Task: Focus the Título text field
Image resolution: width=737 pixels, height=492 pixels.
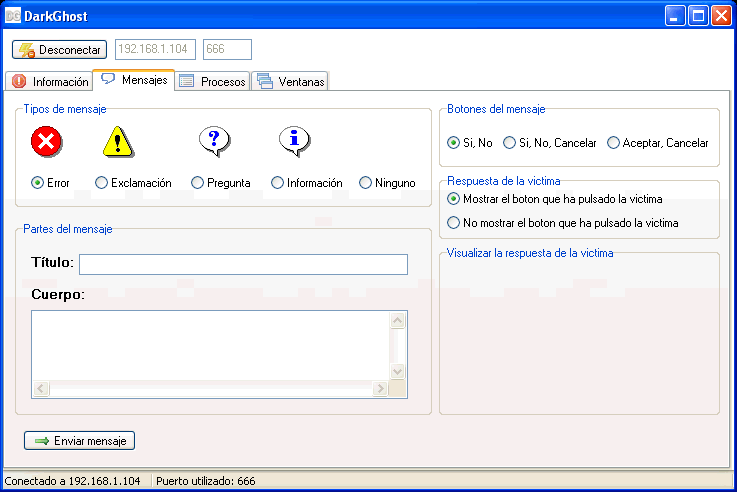Action: pyautogui.click(x=243, y=264)
